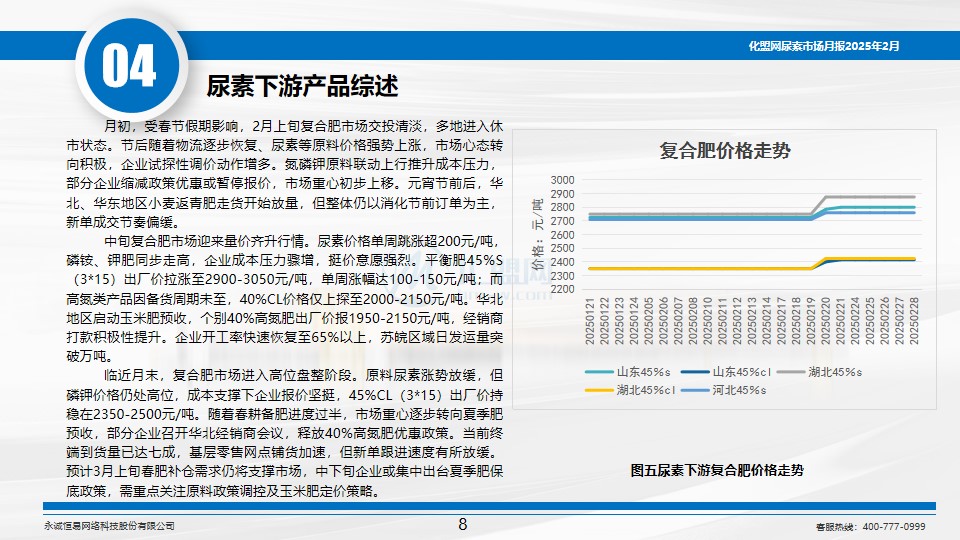This screenshot has height=540, width=960.
Task: Select the 20250121 date on x-axis
Action: pos(590,320)
